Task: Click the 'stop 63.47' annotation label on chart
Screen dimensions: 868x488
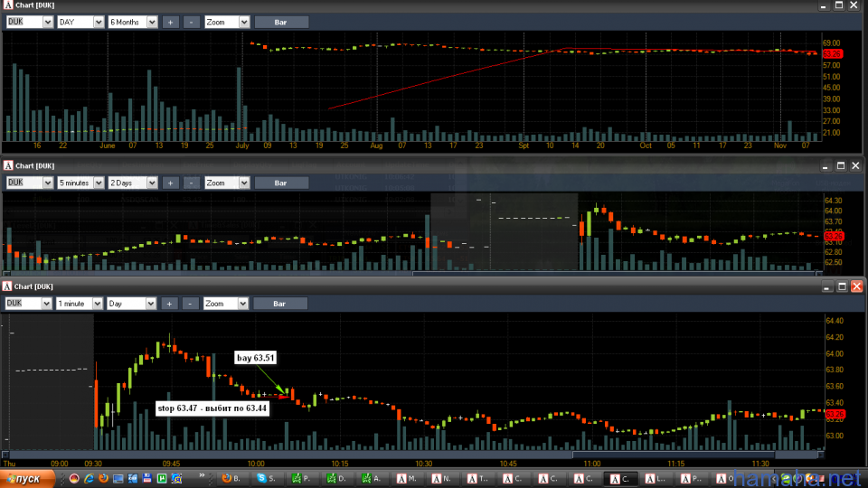Action: [x=212, y=408]
